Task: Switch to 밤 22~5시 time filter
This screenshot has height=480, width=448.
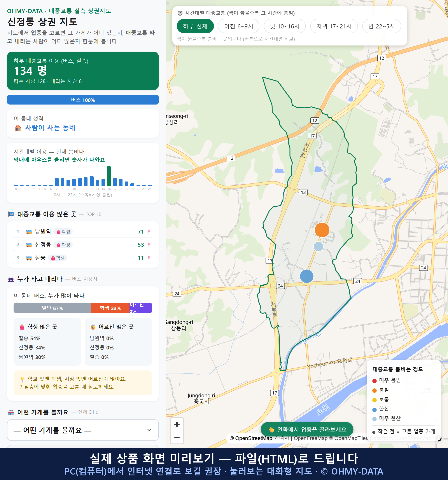Action: point(381,26)
